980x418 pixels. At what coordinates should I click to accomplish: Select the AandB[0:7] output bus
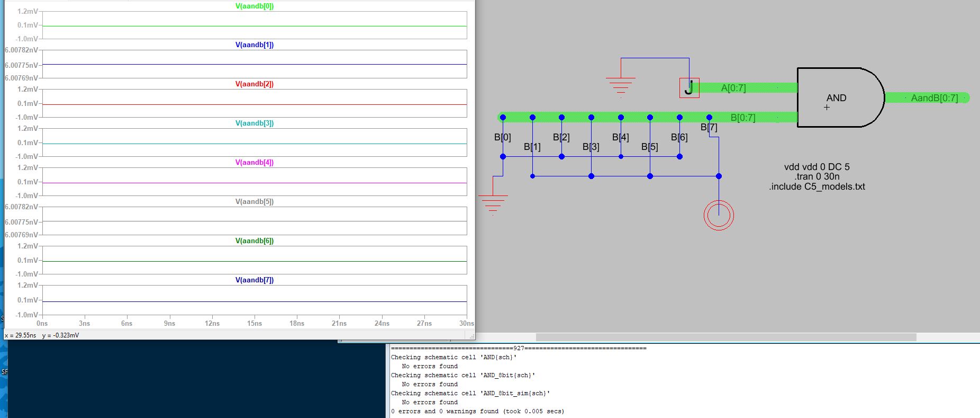(934, 98)
